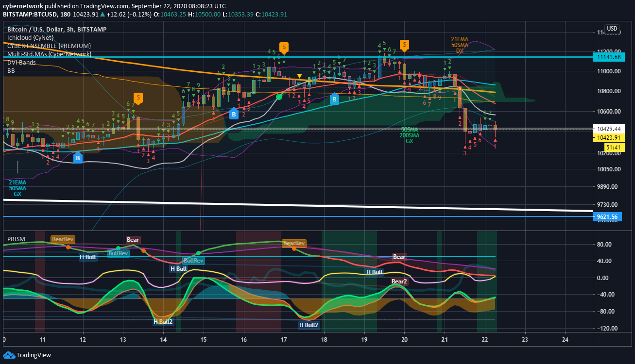
Task: Click the orange S sell marker near date 20
Action: (x=404, y=45)
